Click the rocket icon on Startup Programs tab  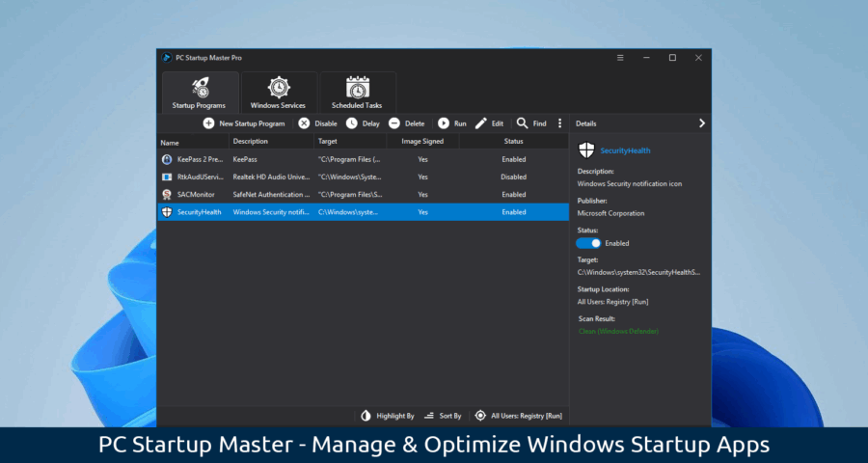pos(201,87)
